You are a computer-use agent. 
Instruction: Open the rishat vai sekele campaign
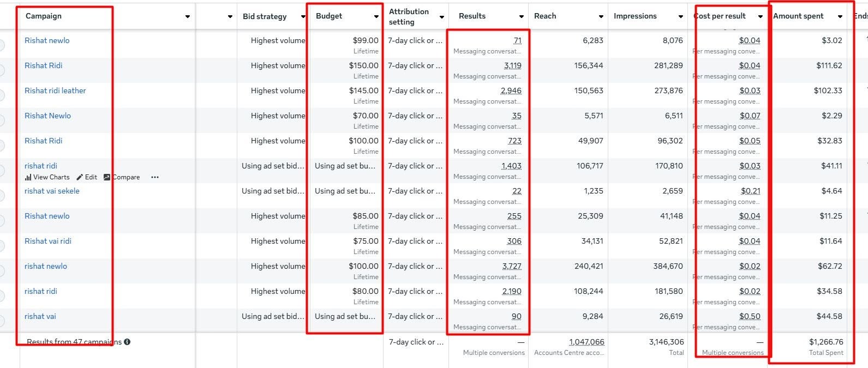tap(52, 191)
